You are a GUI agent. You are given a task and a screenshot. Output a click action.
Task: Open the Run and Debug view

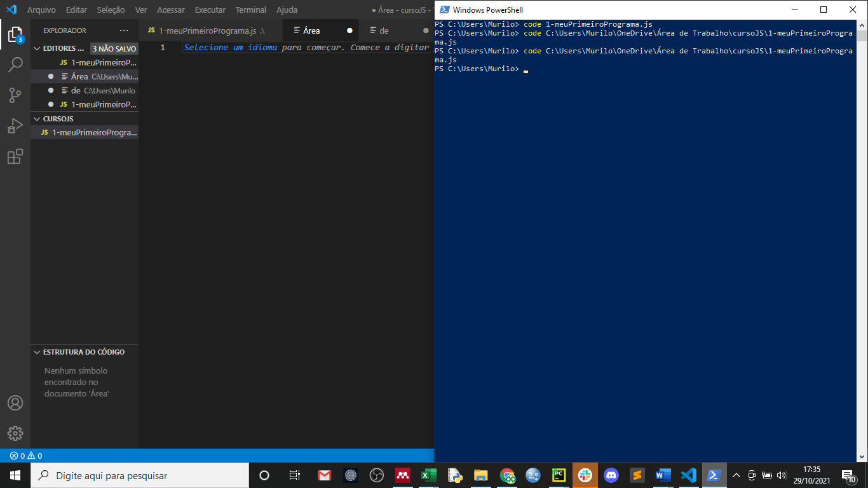point(15,126)
